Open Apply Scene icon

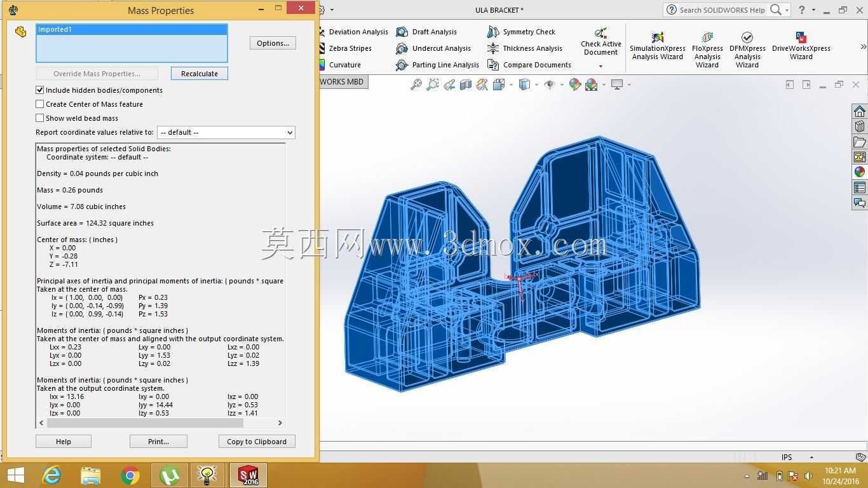[x=592, y=85]
